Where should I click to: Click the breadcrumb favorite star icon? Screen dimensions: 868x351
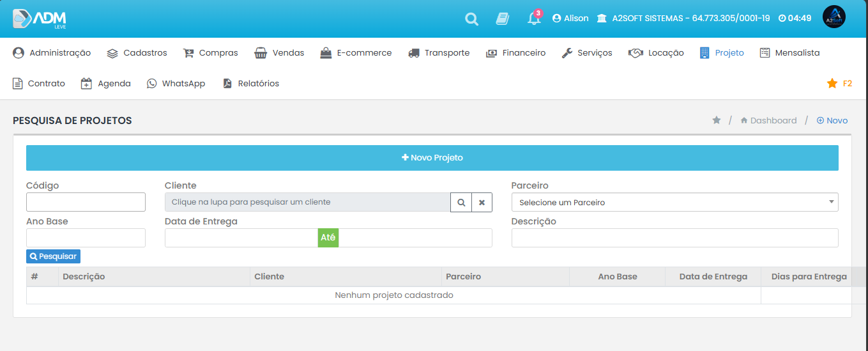click(x=717, y=120)
